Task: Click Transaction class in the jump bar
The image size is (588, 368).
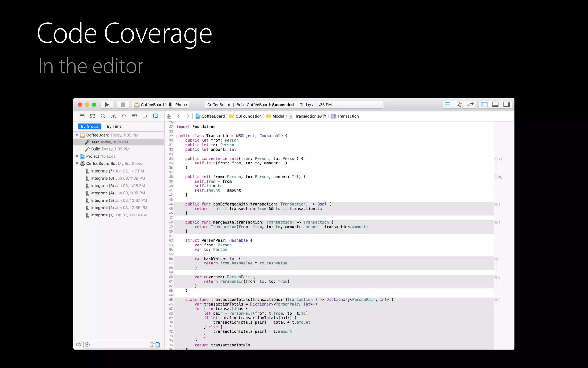Action: pos(345,116)
